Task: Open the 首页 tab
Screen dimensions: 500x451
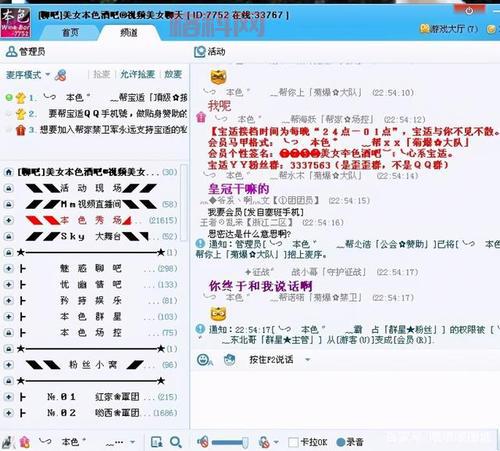Action: pos(70,32)
